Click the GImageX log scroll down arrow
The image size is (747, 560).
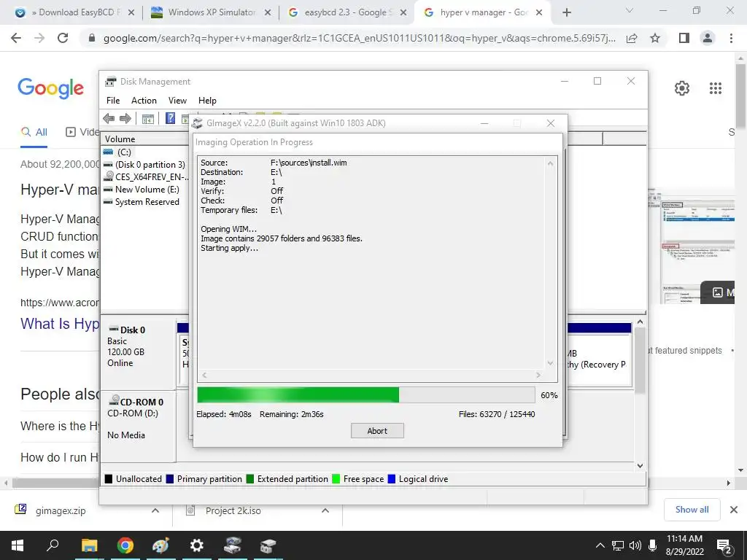[550, 363]
